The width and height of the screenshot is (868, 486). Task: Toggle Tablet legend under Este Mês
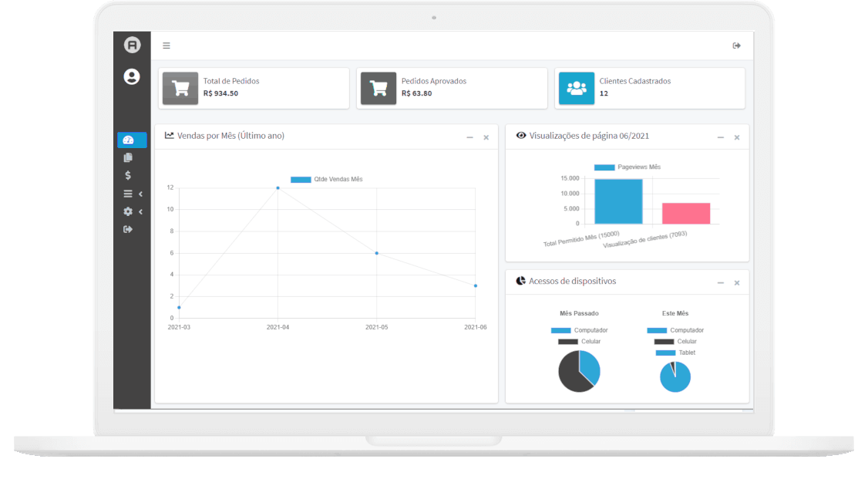[675, 353]
